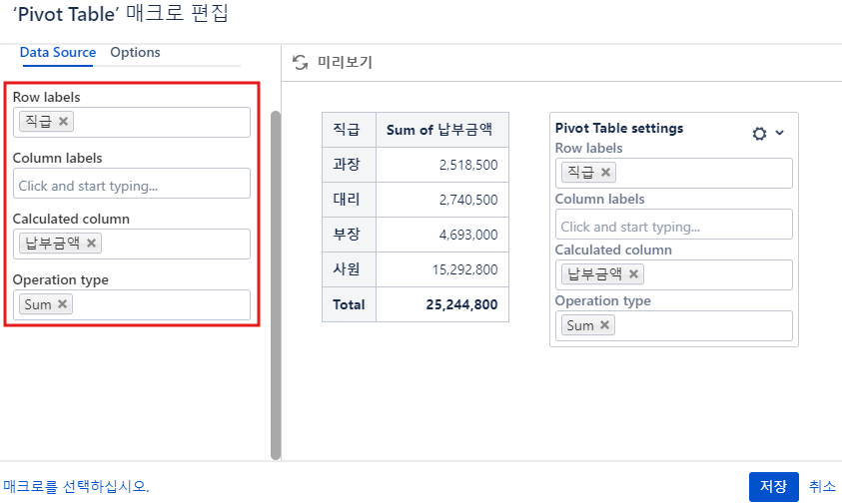Open left Calculated column dropdown field
Screen dimensions: 842x504
coord(170,244)
